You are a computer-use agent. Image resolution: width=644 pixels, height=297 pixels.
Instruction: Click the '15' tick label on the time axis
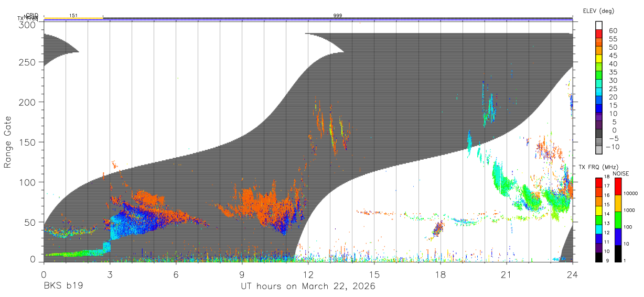tap(374, 274)
